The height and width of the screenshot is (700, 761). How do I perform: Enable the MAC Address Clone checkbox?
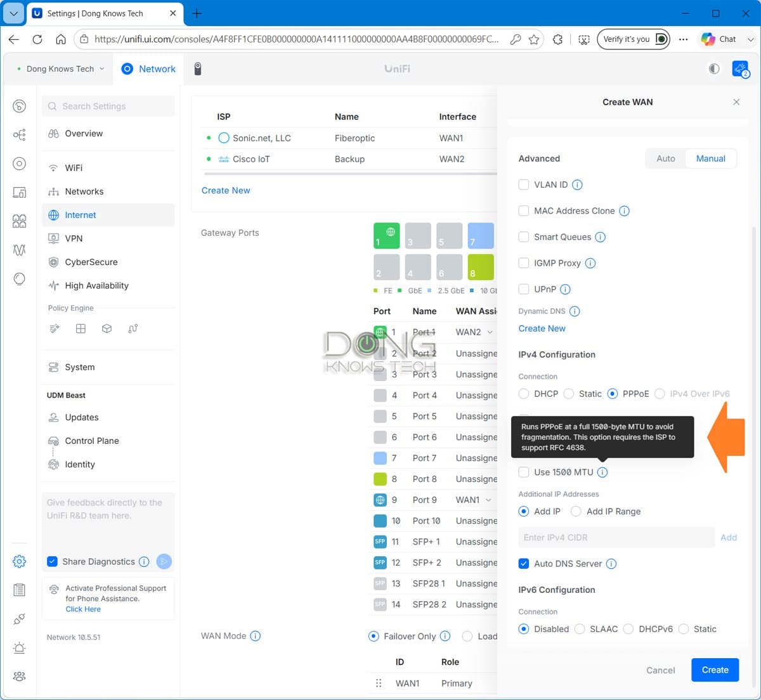[524, 211]
